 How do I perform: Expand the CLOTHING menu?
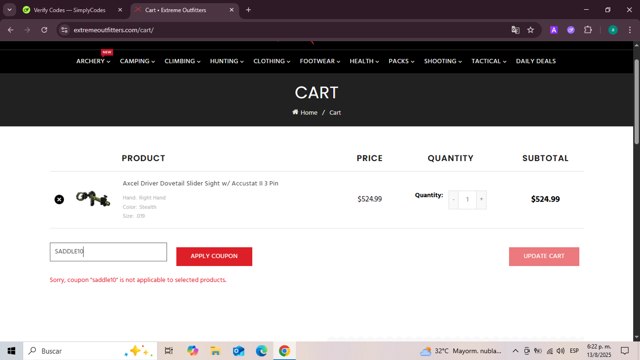(271, 61)
